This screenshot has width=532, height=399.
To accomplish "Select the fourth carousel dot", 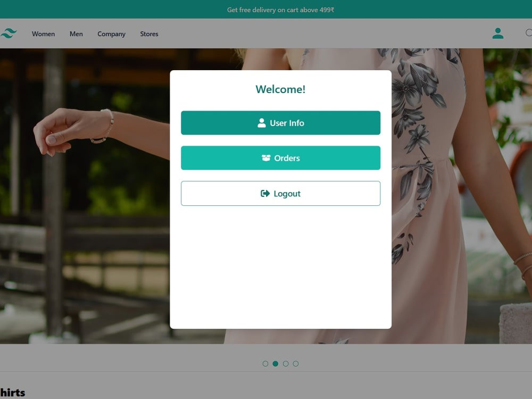I will tap(296, 364).
